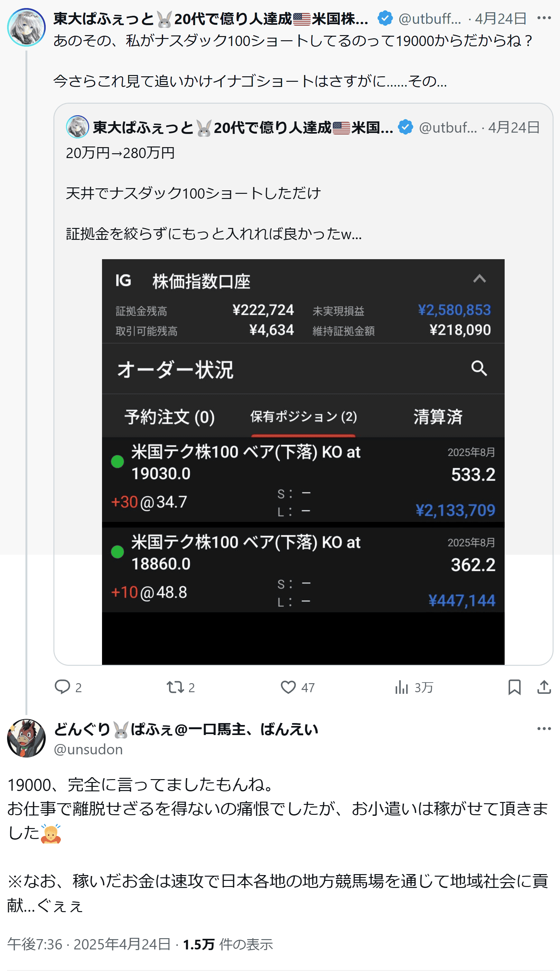Open the top tweet author's avatar

pos(26,27)
